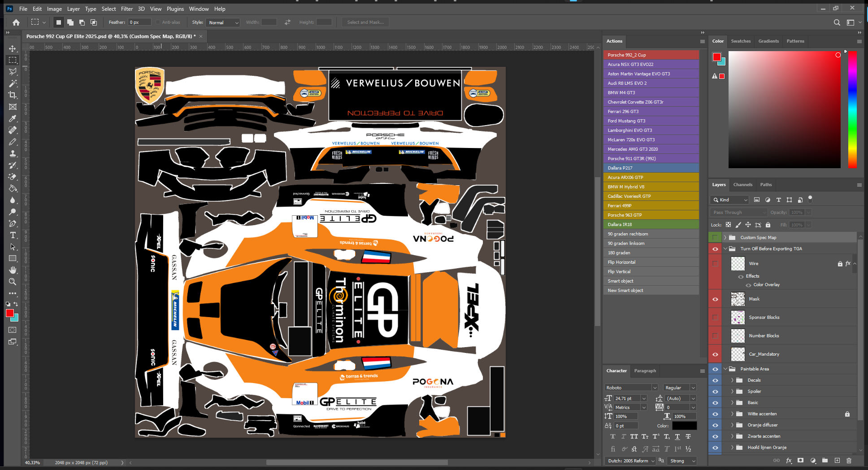
Task: Run the Porsche 992_2 Cup action
Action: tap(651, 55)
